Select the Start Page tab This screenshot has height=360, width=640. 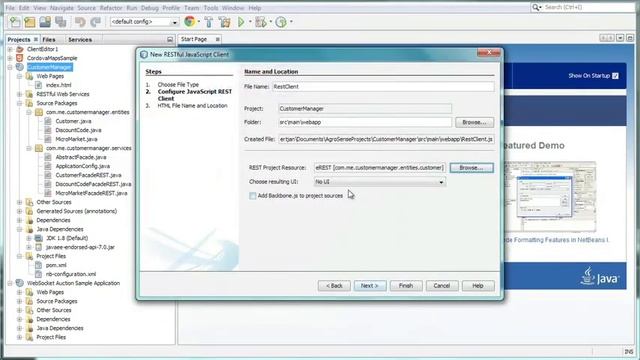pyautogui.click(x=194, y=39)
